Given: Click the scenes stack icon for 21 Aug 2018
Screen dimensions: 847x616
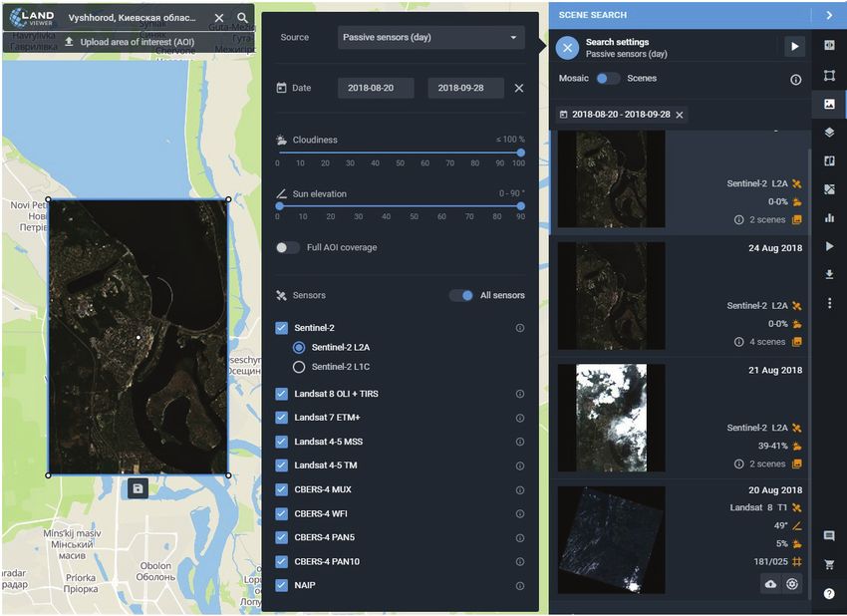Looking at the screenshot, I should pos(797,464).
